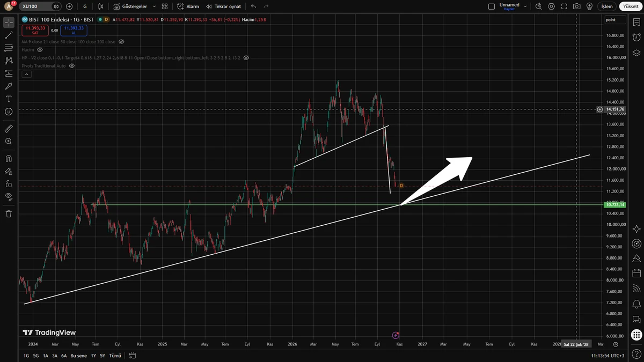Open the quick search tool

tap(538, 6)
